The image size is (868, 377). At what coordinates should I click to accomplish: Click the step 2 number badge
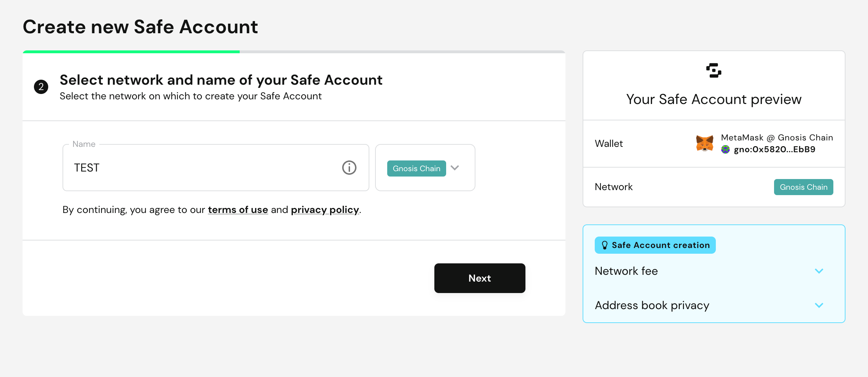(41, 87)
